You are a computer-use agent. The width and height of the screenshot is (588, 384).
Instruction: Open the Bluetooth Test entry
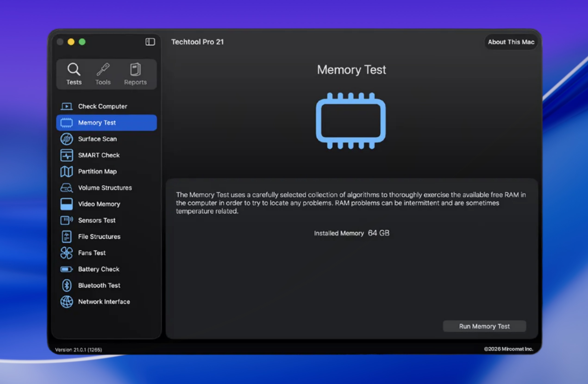coord(106,285)
